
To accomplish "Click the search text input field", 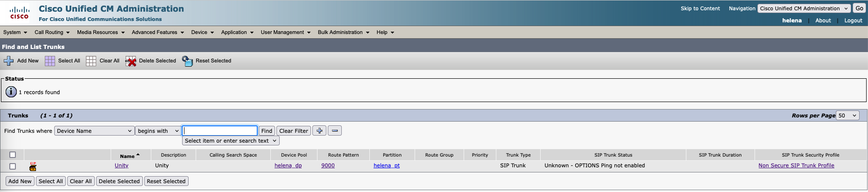I will pyautogui.click(x=219, y=131).
